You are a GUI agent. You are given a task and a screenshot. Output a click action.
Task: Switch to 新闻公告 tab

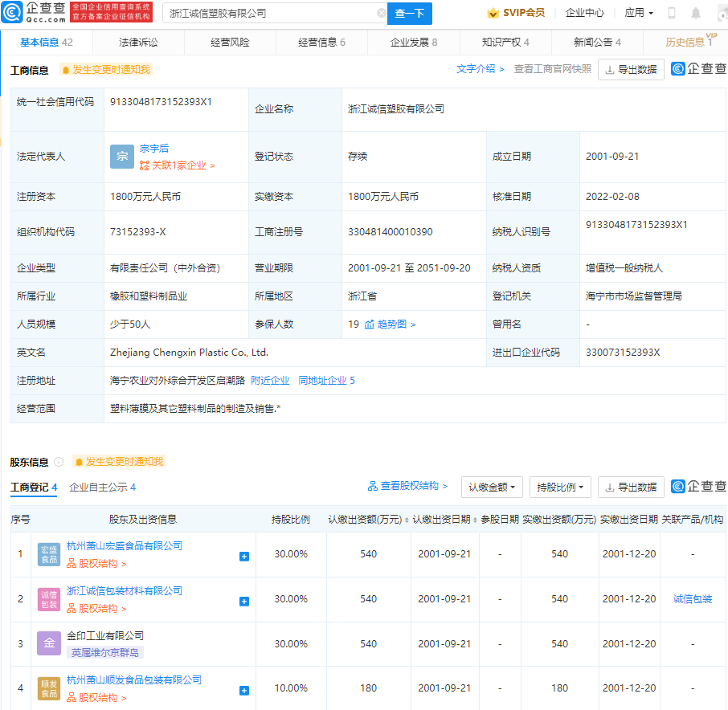tap(597, 43)
